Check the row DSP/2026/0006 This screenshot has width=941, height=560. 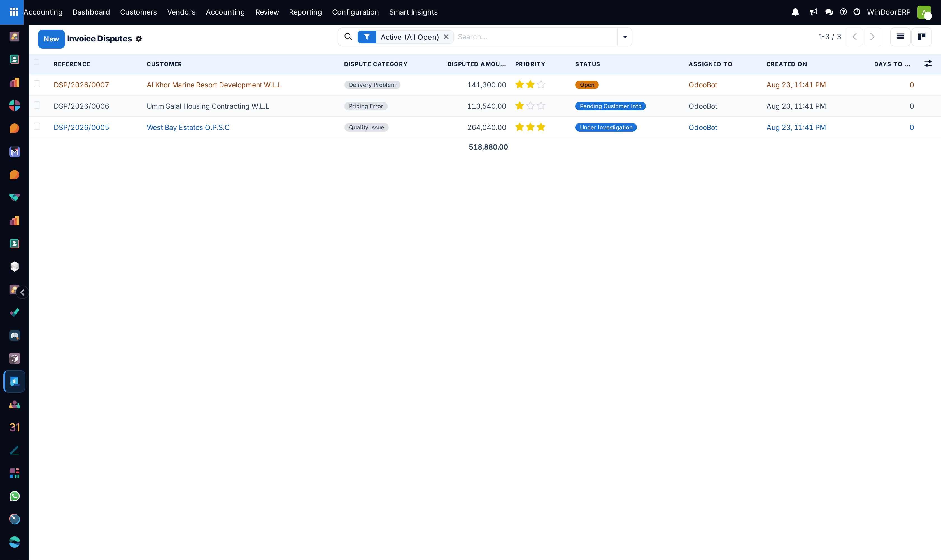(x=37, y=105)
